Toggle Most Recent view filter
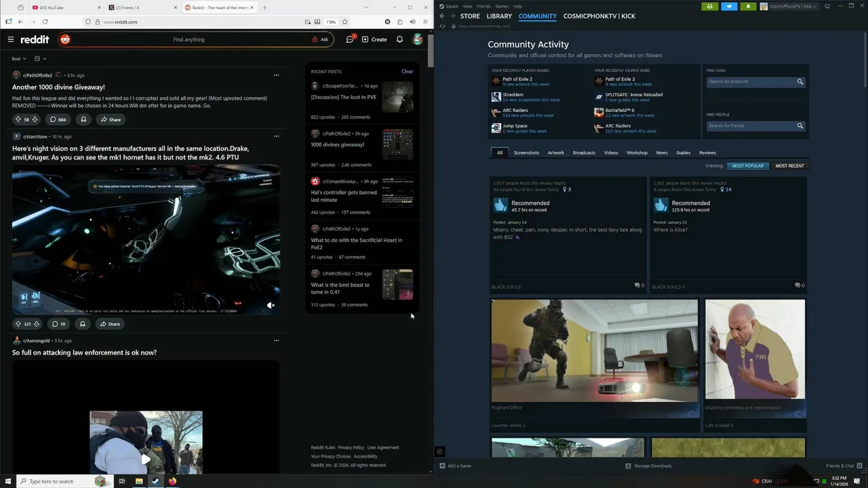This screenshot has height=488, width=868. coord(789,165)
